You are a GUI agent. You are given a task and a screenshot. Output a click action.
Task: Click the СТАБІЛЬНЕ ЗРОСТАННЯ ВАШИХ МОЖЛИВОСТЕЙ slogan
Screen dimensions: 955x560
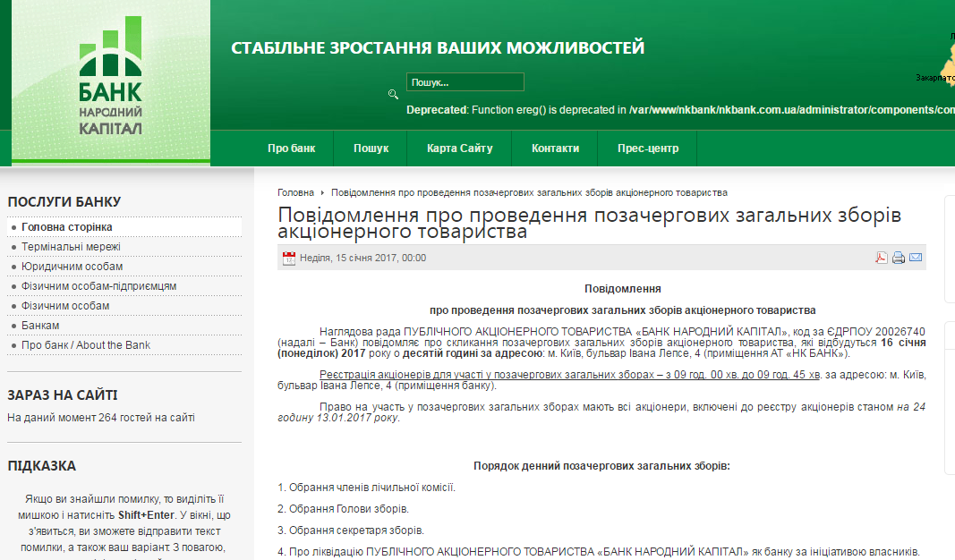pyautogui.click(x=438, y=47)
